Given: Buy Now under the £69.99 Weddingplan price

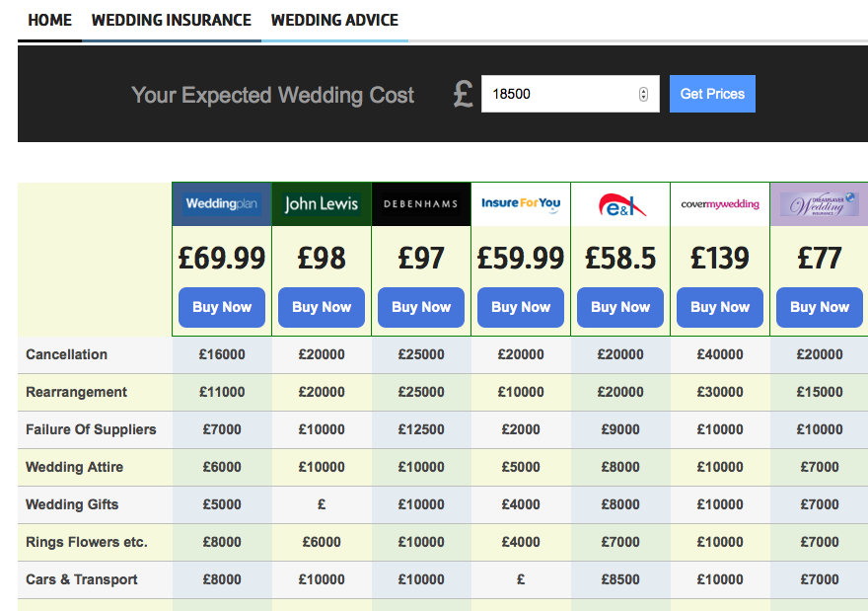Looking at the screenshot, I should click(x=221, y=307).
